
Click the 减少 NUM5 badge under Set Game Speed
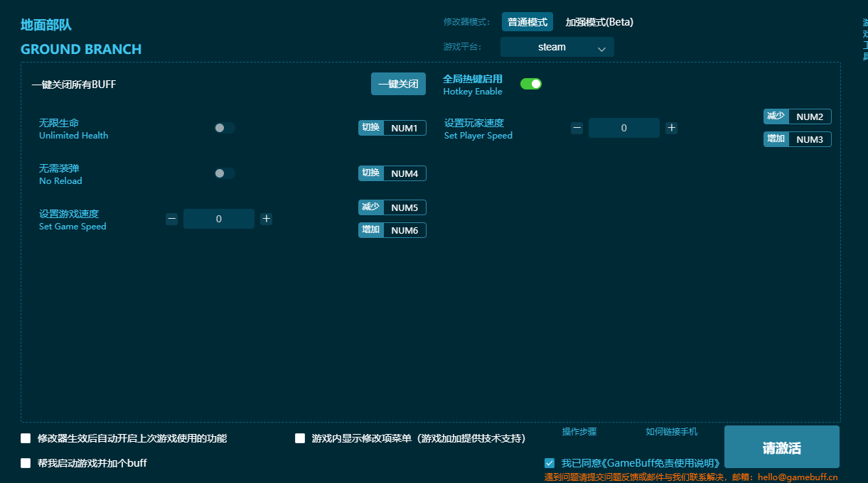coord(392,207)
